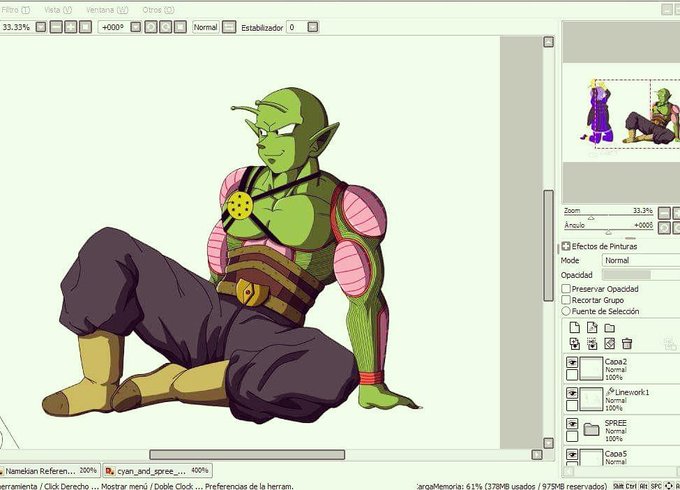Viewport: 680px width, 490px height.
Task: Click the CargaMemoria status text
Action: [511, 486]
